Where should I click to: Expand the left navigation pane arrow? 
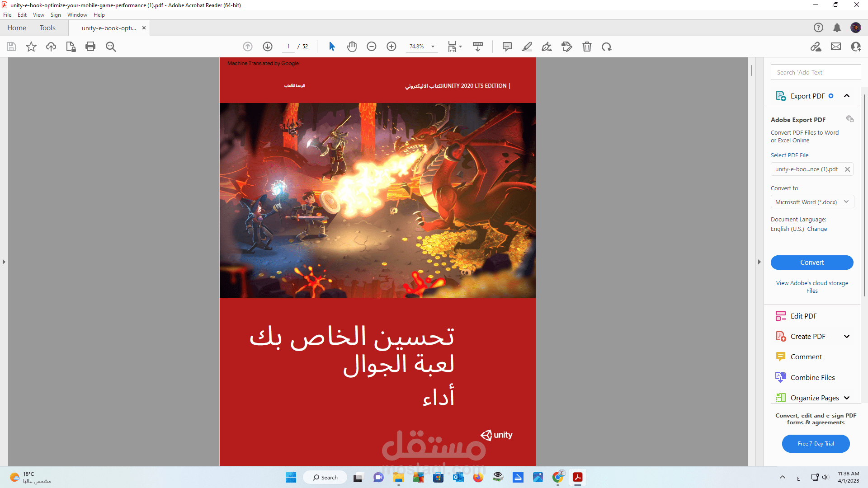[4, 262]
